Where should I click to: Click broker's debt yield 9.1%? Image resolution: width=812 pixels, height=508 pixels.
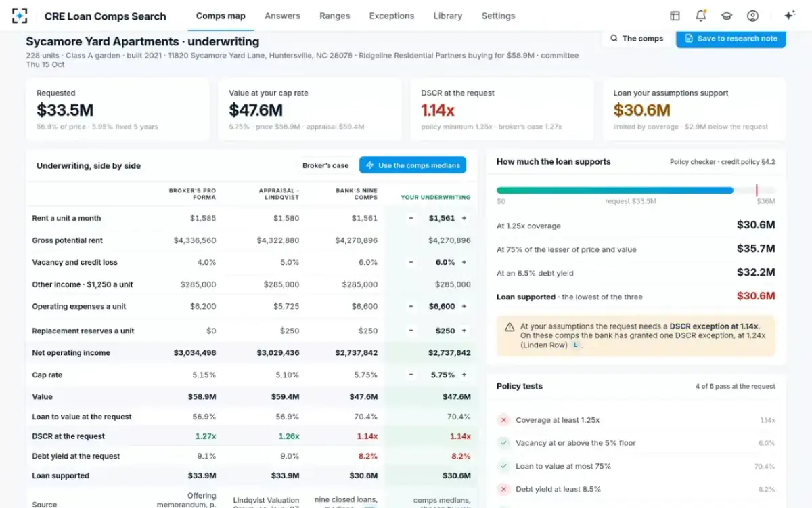[x=206, y=457]
